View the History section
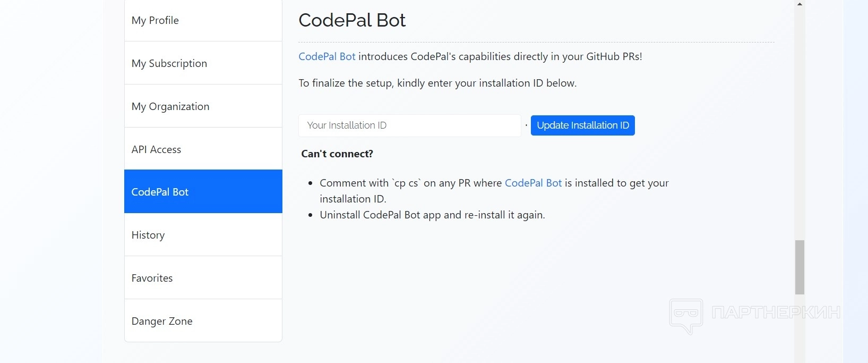This screenshot has height=363, width=868. tap(203, 235)
